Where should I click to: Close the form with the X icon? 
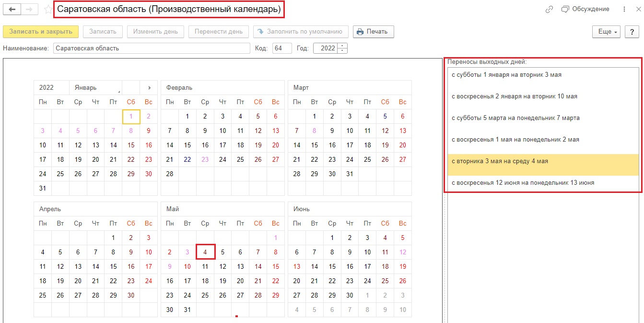638,9
